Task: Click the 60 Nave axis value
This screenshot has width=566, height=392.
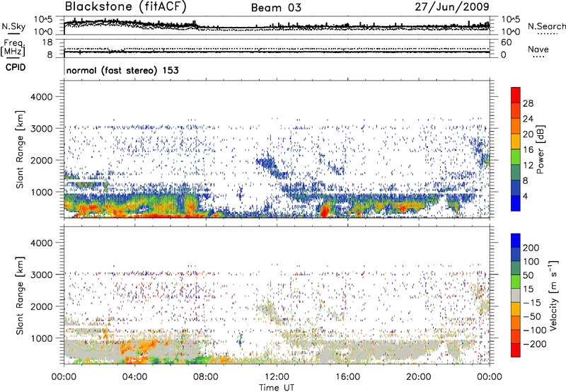Action: 507,42
